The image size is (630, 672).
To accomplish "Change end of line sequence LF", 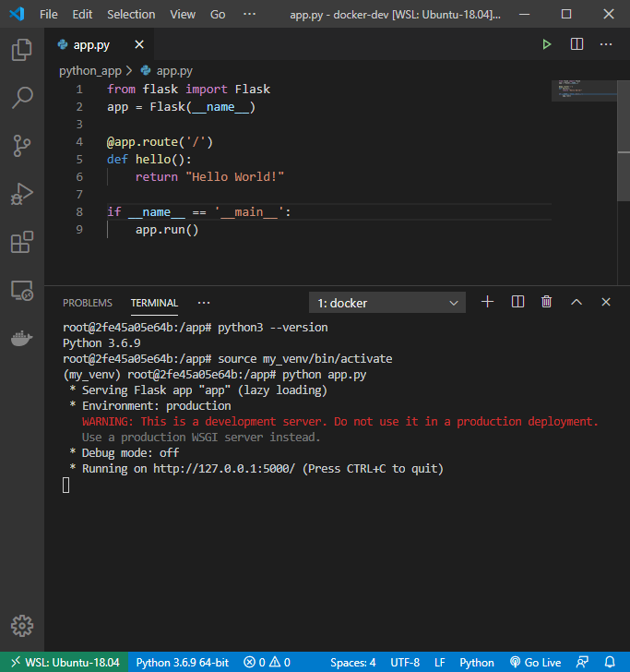I will [x=440, y=662].
